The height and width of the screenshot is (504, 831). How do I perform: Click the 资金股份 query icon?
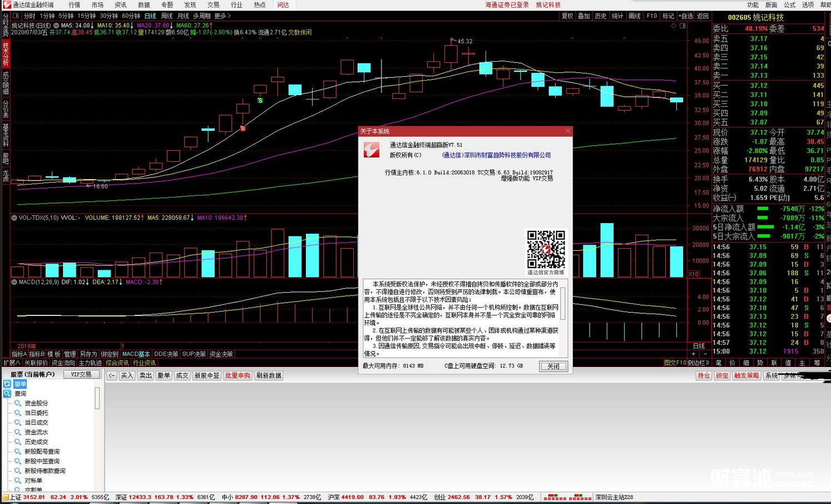pyautogui.click(x=18, y=403)
